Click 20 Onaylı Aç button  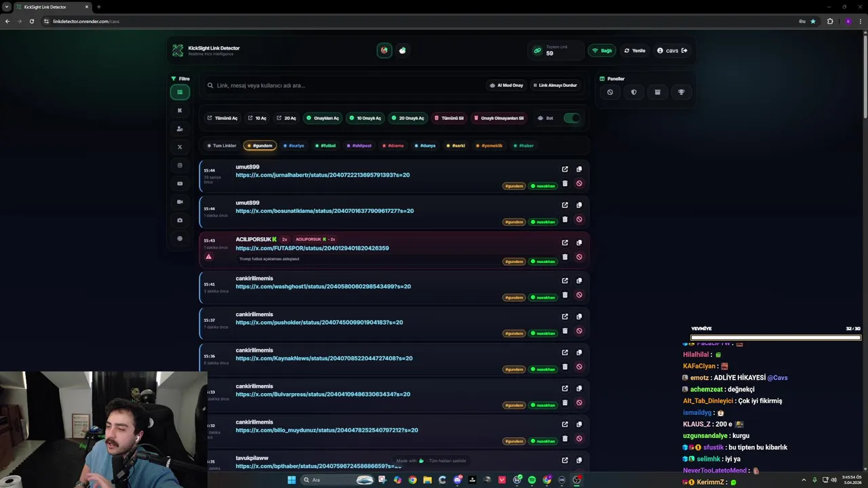[x=408, y=118]
